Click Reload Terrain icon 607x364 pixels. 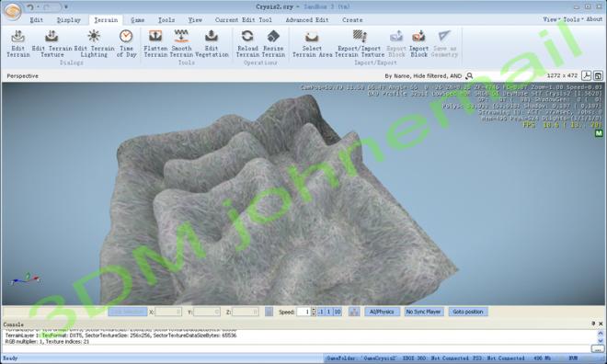247,37
